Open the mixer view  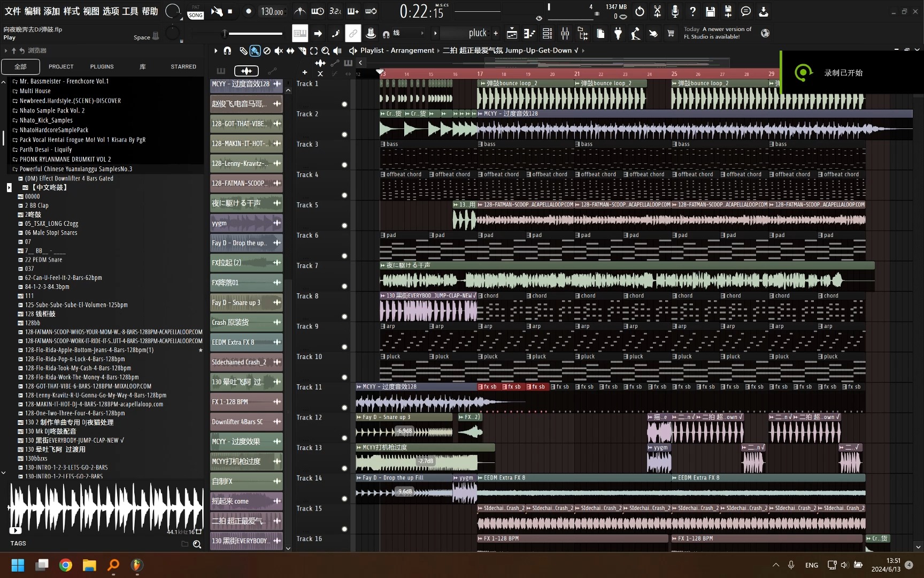pyautogui.click(x=565, y=34)
